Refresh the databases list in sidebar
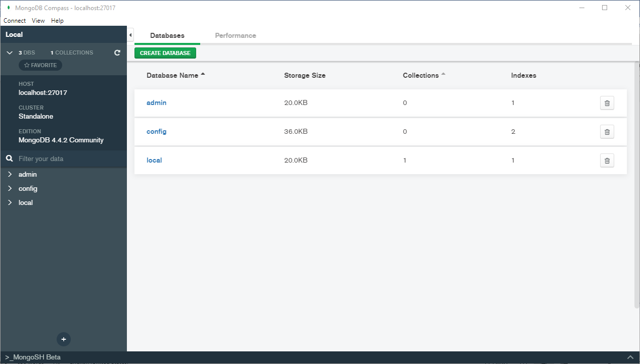Image resolution: width=640 pixels, height=364 pixels. click(x=117, y=53)
